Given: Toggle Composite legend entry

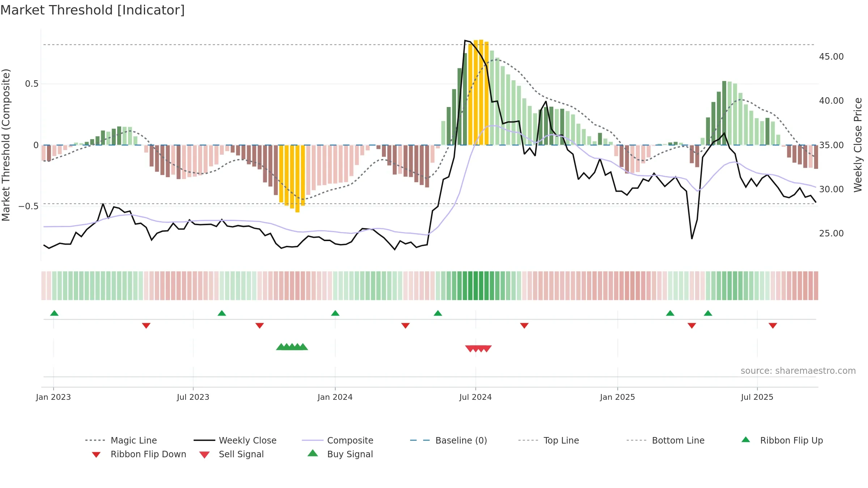Looking at the screenshot, I should [x=337, y=440].
